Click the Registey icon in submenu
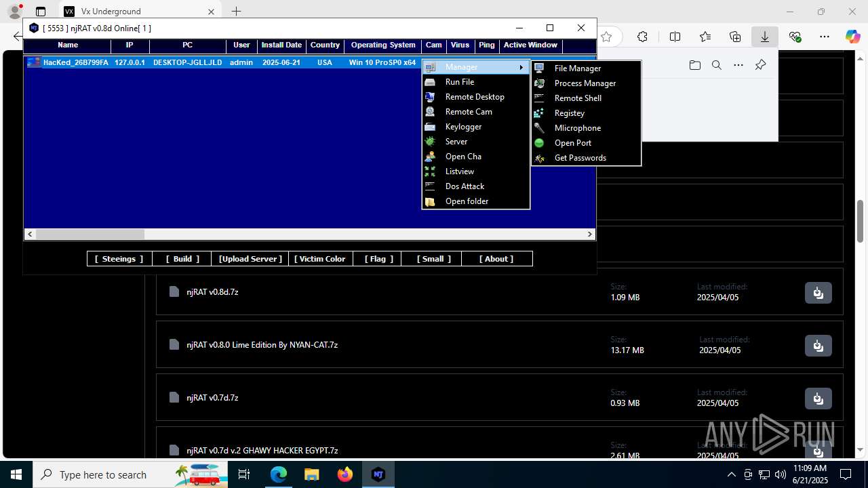 click(539, 113)
